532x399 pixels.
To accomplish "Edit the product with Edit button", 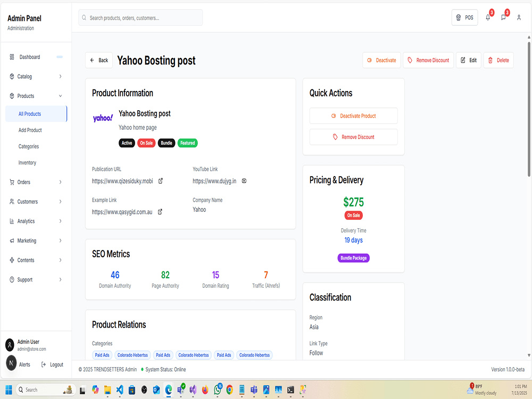I will tap(469, 61).
